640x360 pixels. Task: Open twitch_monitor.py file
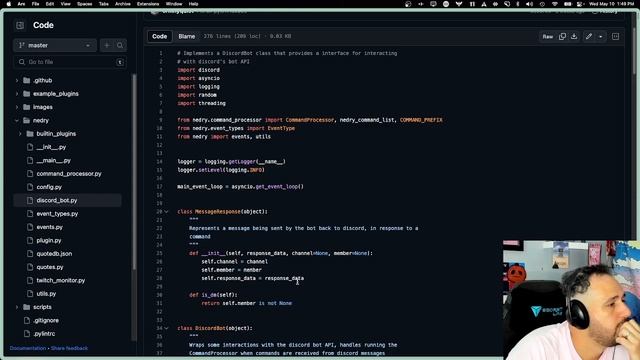click(x=60, y=280)
